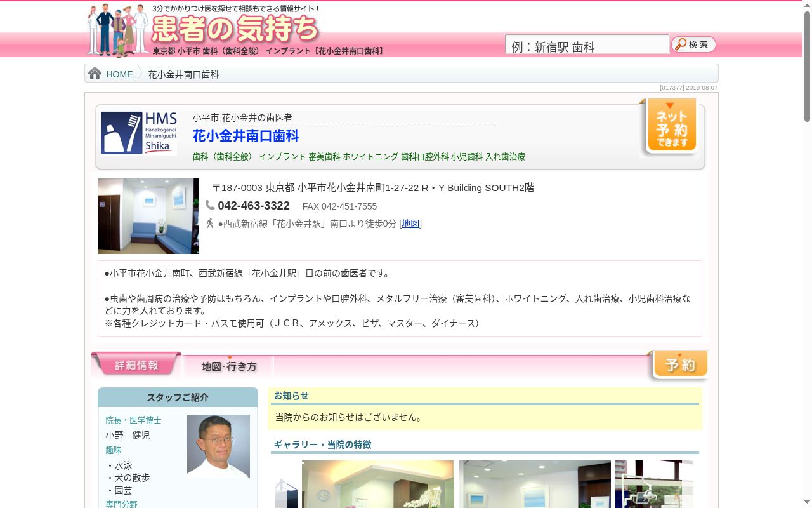Screen dimensions: 812x508
Task: Click the orange ネット予約できます badge
Action: point(671,127)
